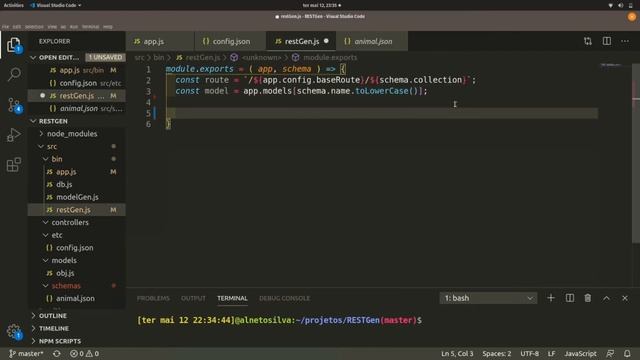The height and width of the screenshot is (360, 640).
Task: Click the orange window close button
Action: pos(632,17)
